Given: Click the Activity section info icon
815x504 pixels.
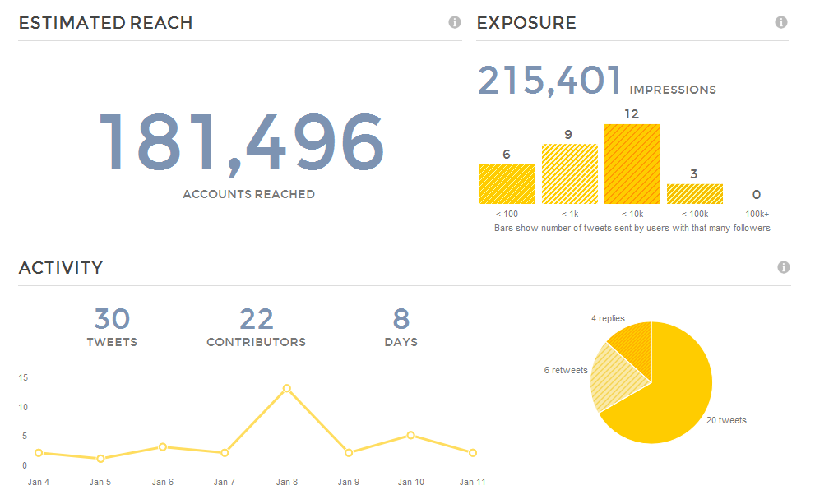Looking at the screenshot, I should [784, 267].
